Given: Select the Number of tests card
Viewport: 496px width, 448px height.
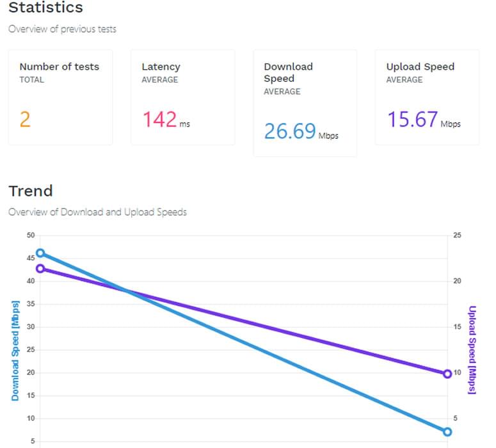Looking at the screenshot, I should [60, 97].
